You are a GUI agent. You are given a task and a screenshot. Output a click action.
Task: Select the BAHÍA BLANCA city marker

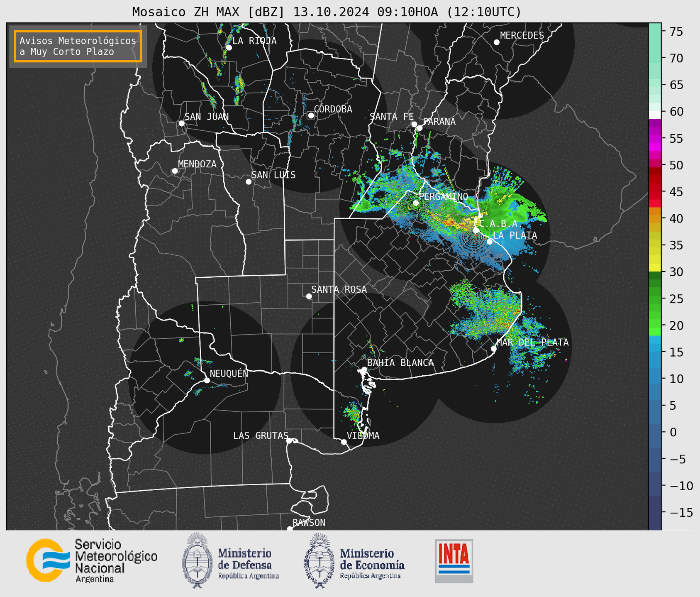tap(364, 369)
